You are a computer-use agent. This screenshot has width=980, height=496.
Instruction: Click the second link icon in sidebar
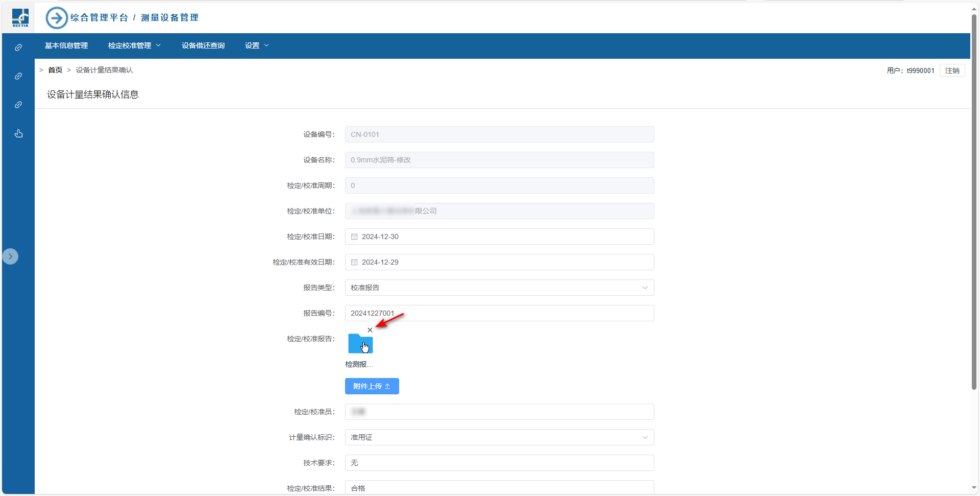pyautogui.click(x=18, y=76)
